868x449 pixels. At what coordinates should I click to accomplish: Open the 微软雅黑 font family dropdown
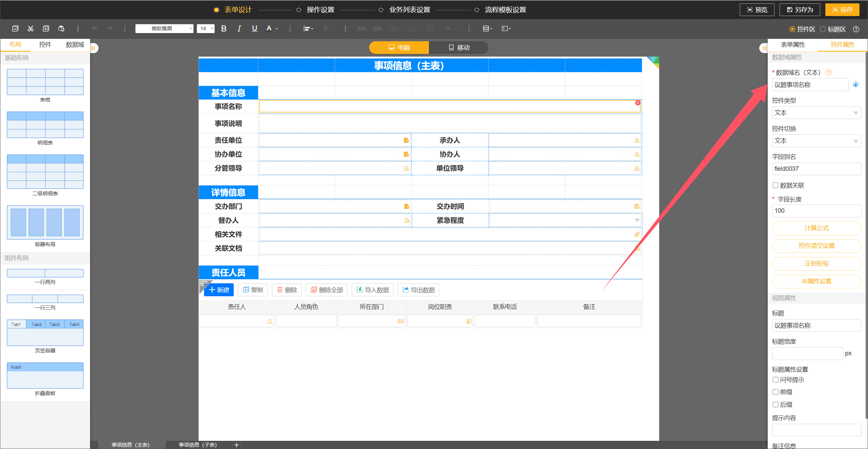pyautogui.click(x=164, y=29)
